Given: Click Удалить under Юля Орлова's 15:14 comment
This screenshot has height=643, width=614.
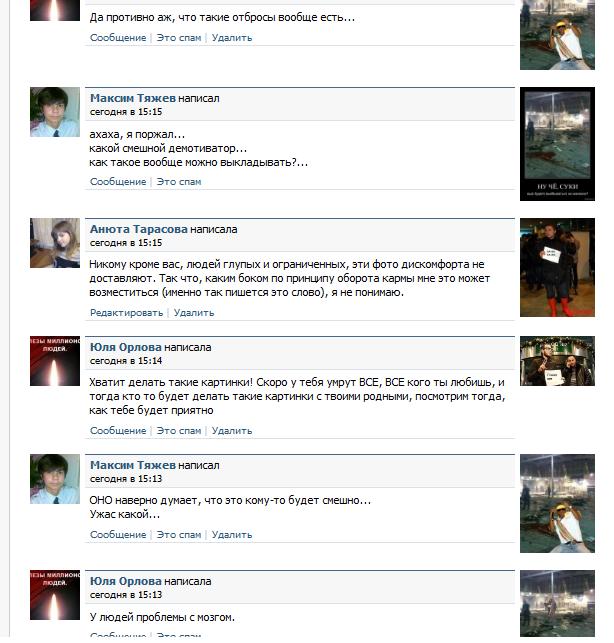Looking at the screenshot, I should click(x=232, y=431).
